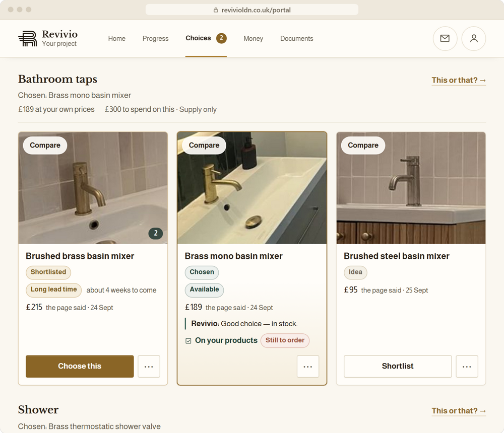This screenshot has width=504, height=433.
Task: Click the Bathroom taps heading
Action: point(57,80)
